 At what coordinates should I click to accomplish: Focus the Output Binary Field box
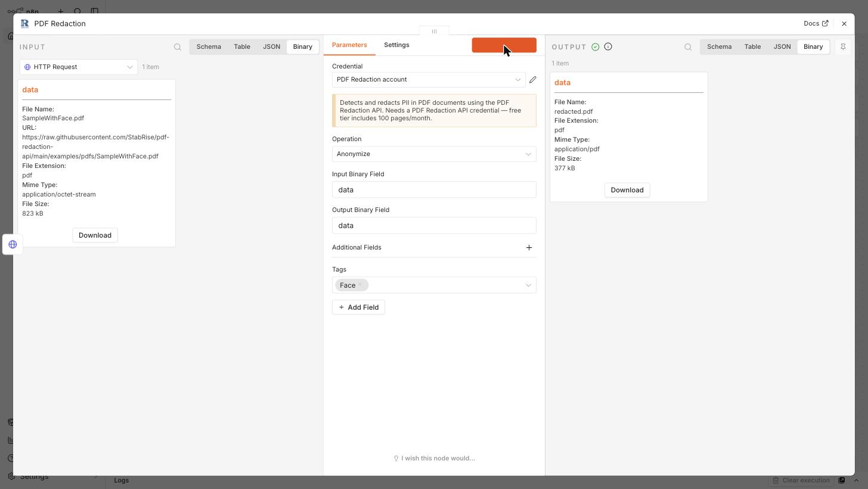434,226
